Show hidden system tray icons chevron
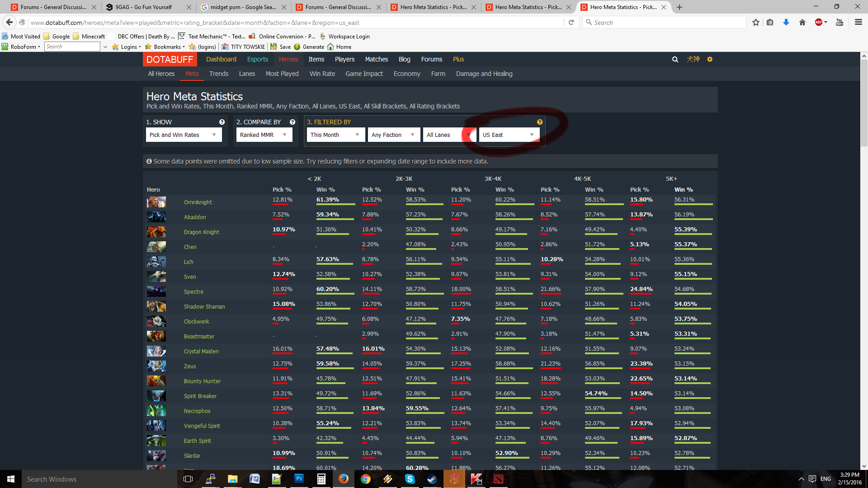The width and height of the screenshot is (868, 488). (x=801, y=479)
